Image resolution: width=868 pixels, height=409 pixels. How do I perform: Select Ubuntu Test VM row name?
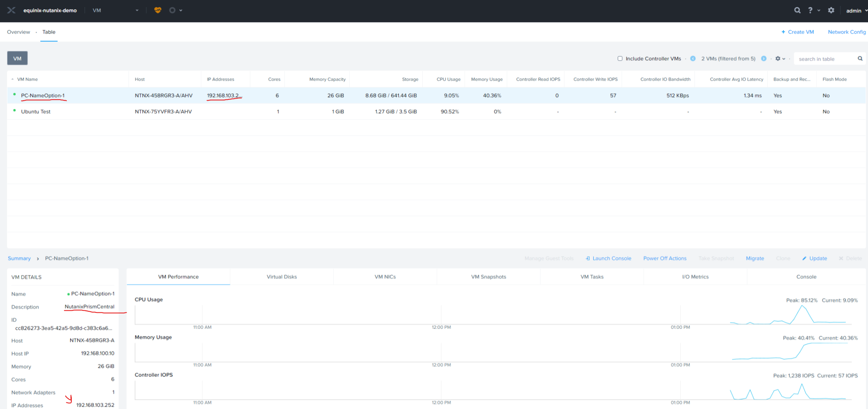[x=36, y=111]
